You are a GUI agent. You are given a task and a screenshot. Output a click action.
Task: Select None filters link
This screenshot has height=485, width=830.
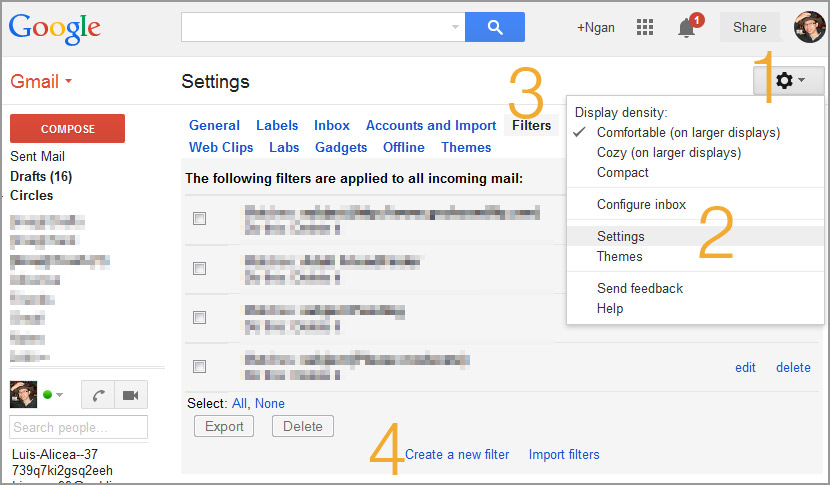270,403
